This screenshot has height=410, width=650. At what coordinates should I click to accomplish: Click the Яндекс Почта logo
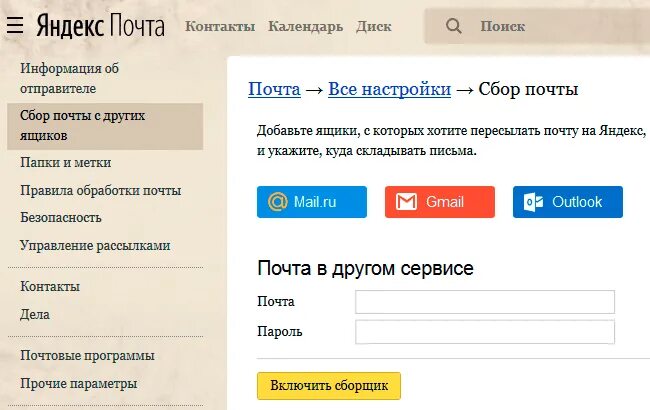click(x=101, y=26)
